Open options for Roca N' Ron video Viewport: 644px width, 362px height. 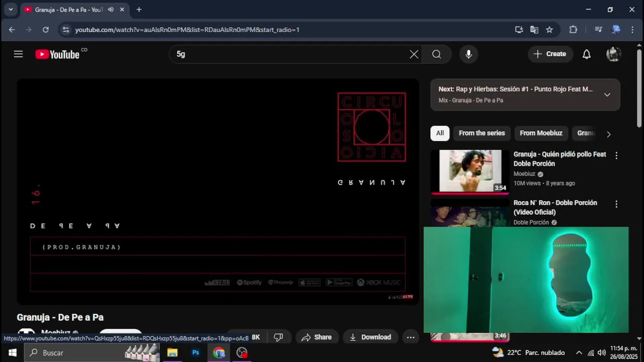coord(616,204)
